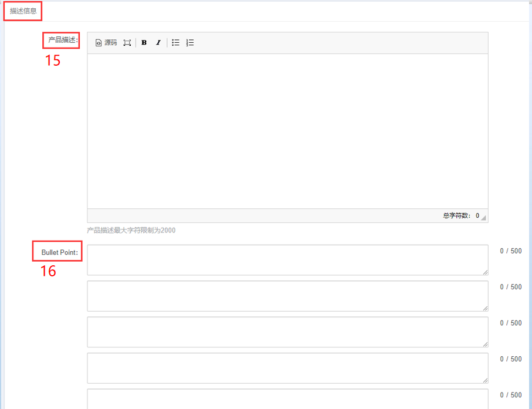The width and height of the screenshot is (532, 409).
Task: Insert numbered list in editor
Action: [x=190, y=42]
